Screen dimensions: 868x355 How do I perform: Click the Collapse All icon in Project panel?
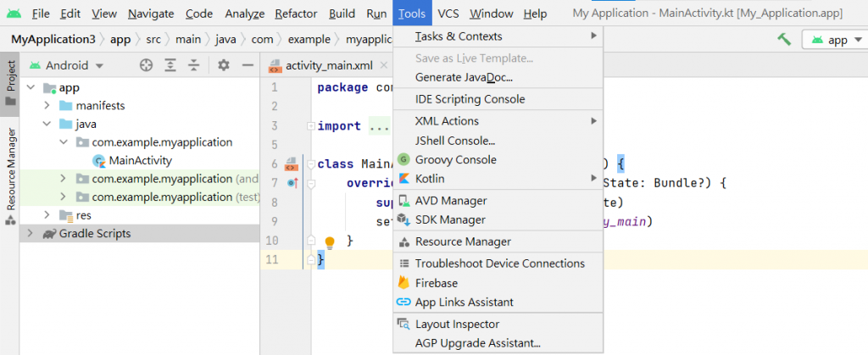pyautogui.click(x=193, y=65)
